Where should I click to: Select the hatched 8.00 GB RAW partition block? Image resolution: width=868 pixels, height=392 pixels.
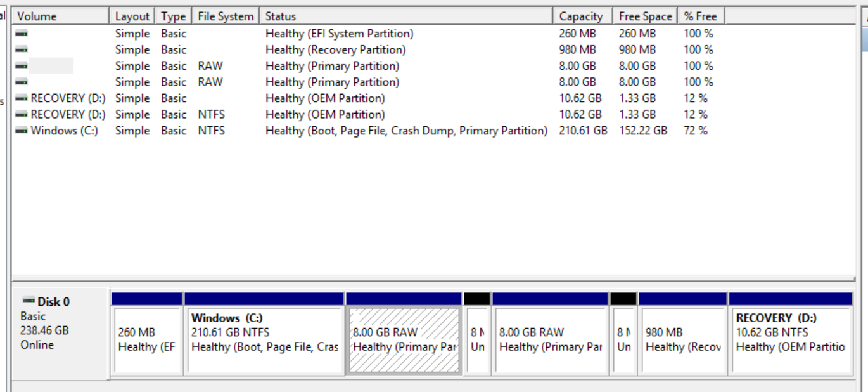(404, 339)
